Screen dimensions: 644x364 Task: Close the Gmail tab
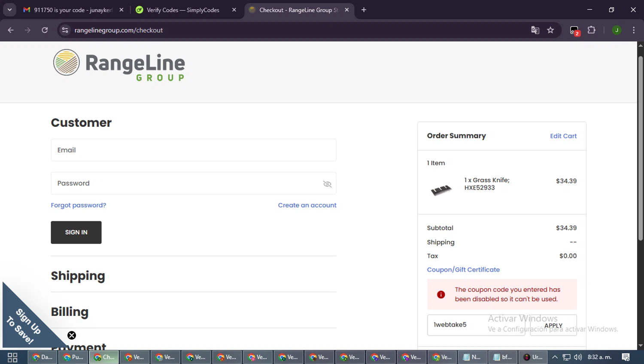[122, 9]
